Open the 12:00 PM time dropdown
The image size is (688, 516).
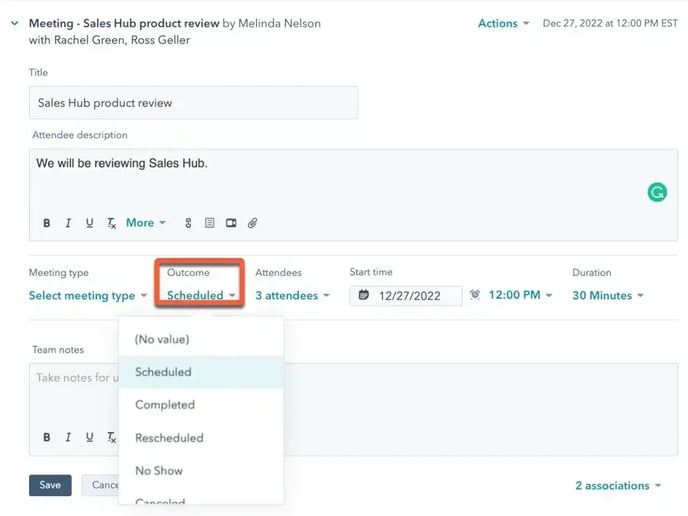tap(520, 295)
